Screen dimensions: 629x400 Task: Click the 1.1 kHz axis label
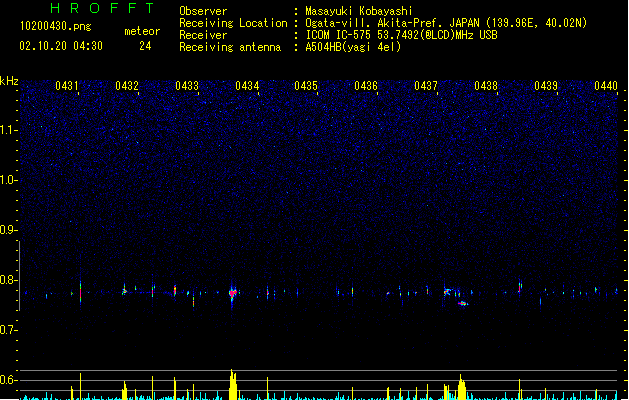[8, 130]
